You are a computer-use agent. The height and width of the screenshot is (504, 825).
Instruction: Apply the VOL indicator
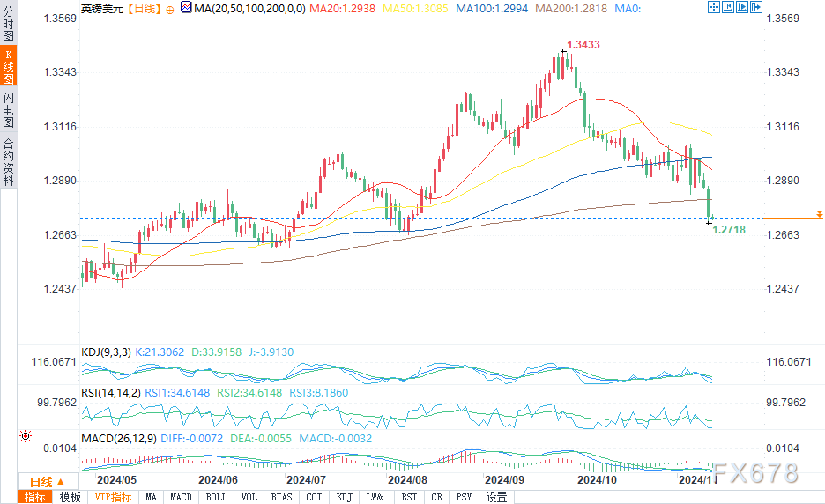[x=249, y=497]
